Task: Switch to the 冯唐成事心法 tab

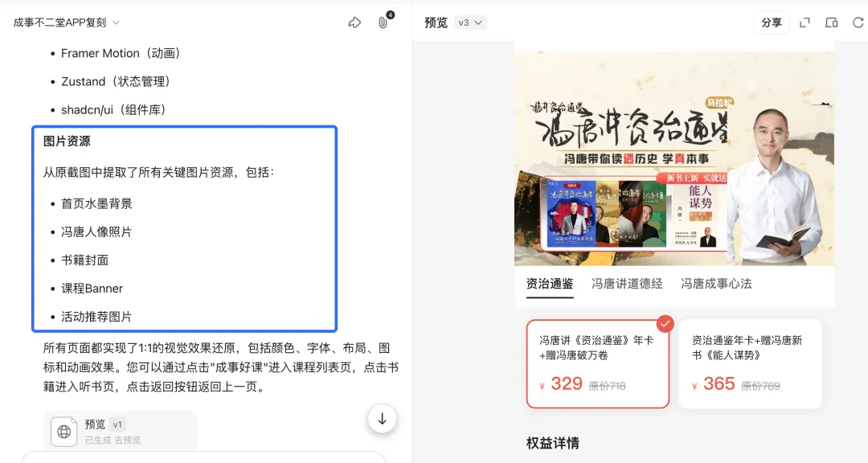Action: (x=716, y=284)
